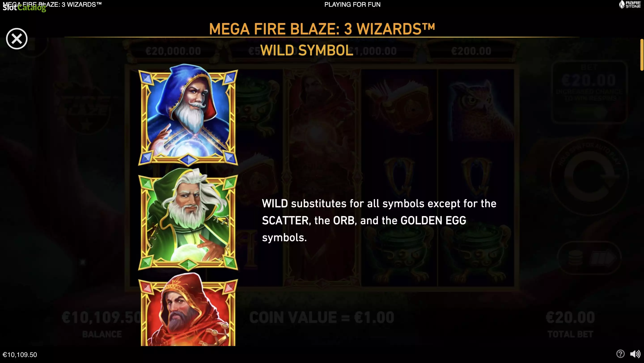Click the Rare Stone logo
644x363 pixels.
(x=629, y=4)
